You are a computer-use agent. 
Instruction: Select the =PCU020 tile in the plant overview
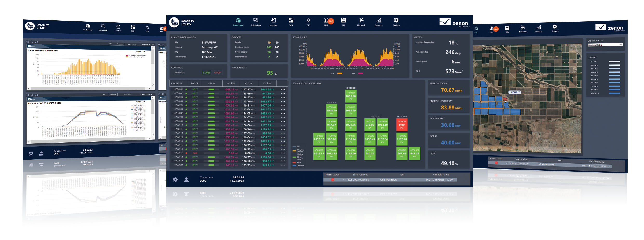414,153
